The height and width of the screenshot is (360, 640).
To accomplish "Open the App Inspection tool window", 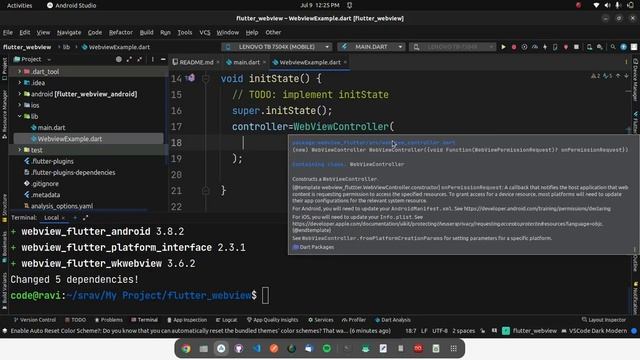I will coord(187,320).
